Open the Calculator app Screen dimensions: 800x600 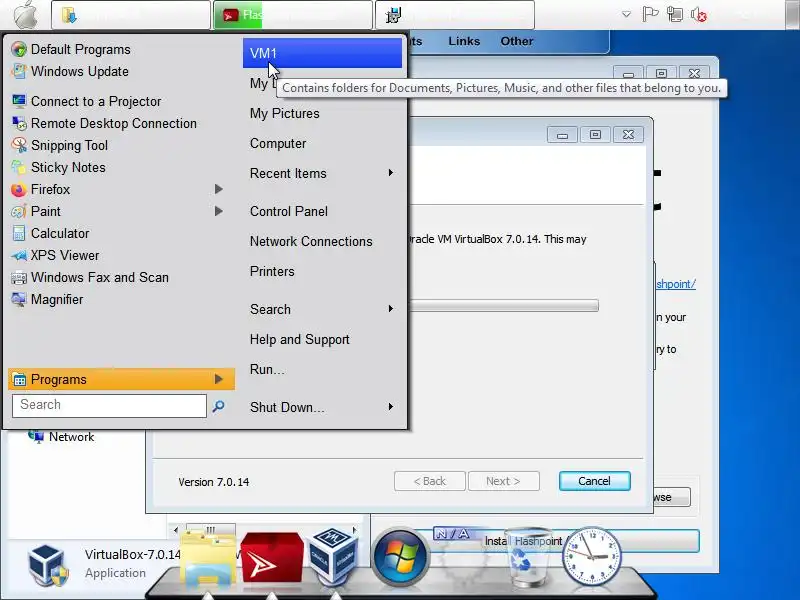pos(60,233)
